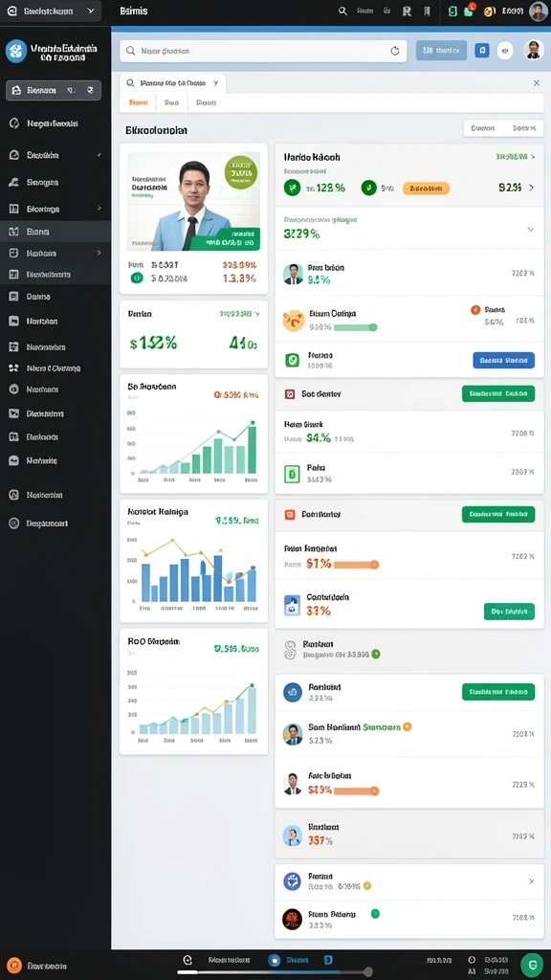Click the green round button at bottom right
This screenshot has height=980, width=551.
pos(532,965)
